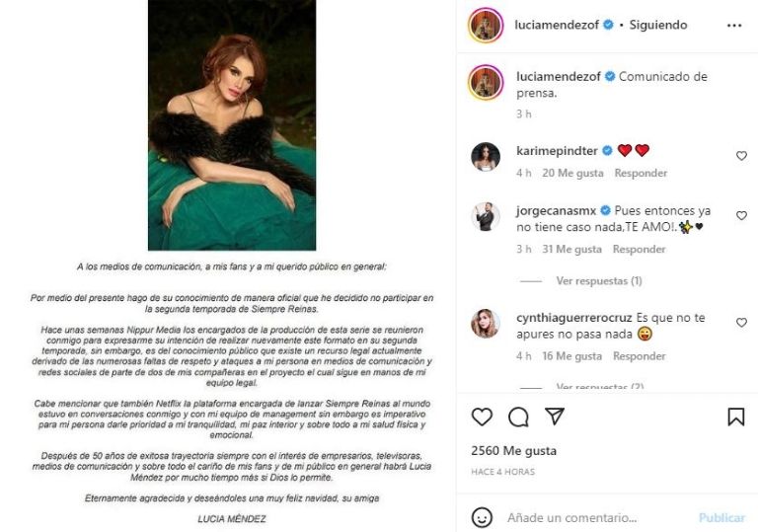Click the 'Añade un comentario' input field
Image resolution: width=758 pixels, height=532 pixels.
pyautogui.click(x=592, y=517)
